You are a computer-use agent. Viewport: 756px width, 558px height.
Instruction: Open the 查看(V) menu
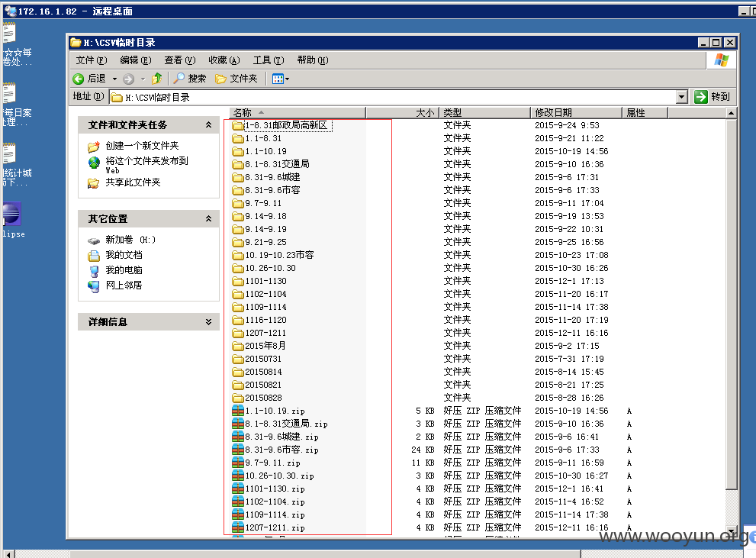click(x=180, y=60)
